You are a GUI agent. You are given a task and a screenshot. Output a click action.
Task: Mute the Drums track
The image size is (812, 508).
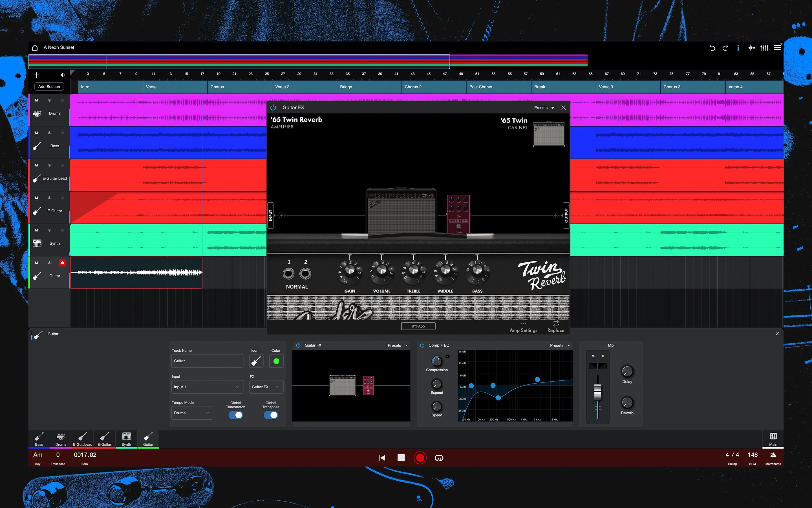click(x=37, y=100)
